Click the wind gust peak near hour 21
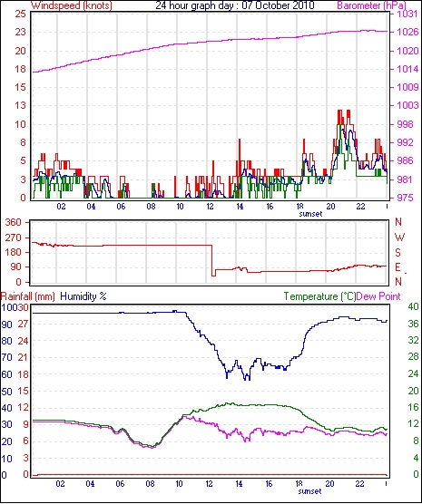422x504 pixels. [x=348, y=111]
